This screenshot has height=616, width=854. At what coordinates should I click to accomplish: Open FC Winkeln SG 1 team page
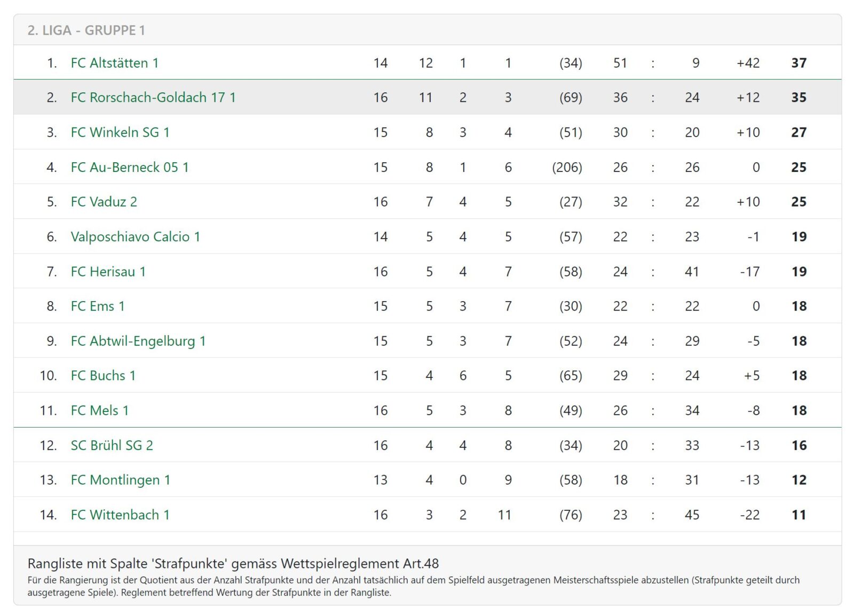click(120, 132)
